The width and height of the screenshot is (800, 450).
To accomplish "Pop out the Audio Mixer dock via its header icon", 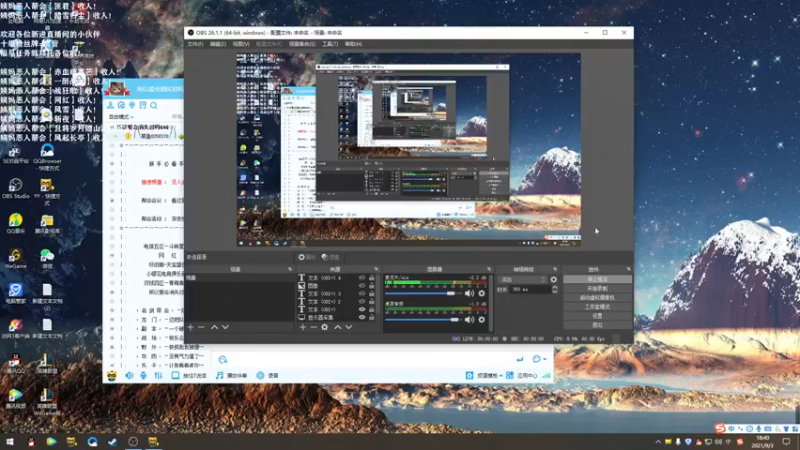I will (489, 269).
